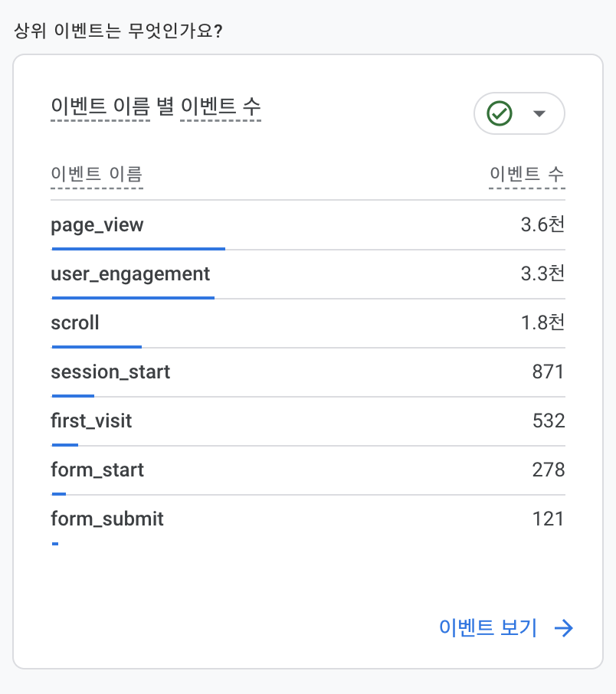This screenshot has width=616, height=694.
Task: Click the arrow next to 이벤트 보기
Action: (564, 628)
